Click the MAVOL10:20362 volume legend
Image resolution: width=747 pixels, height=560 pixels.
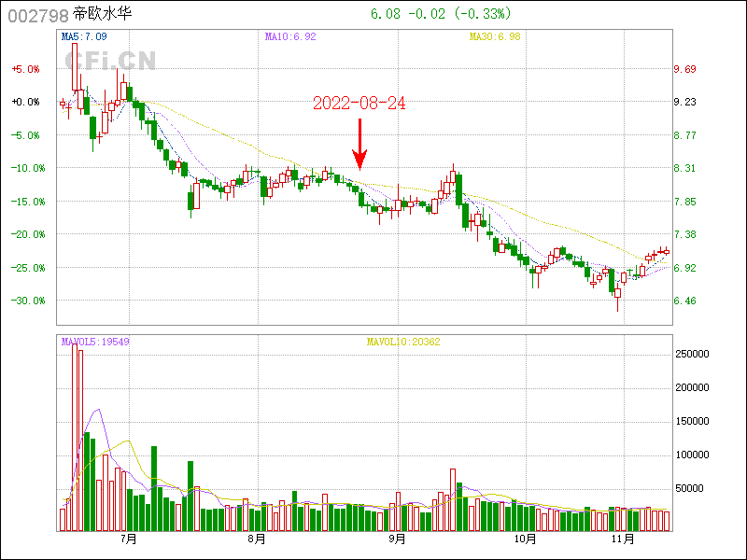click(403, 342)
